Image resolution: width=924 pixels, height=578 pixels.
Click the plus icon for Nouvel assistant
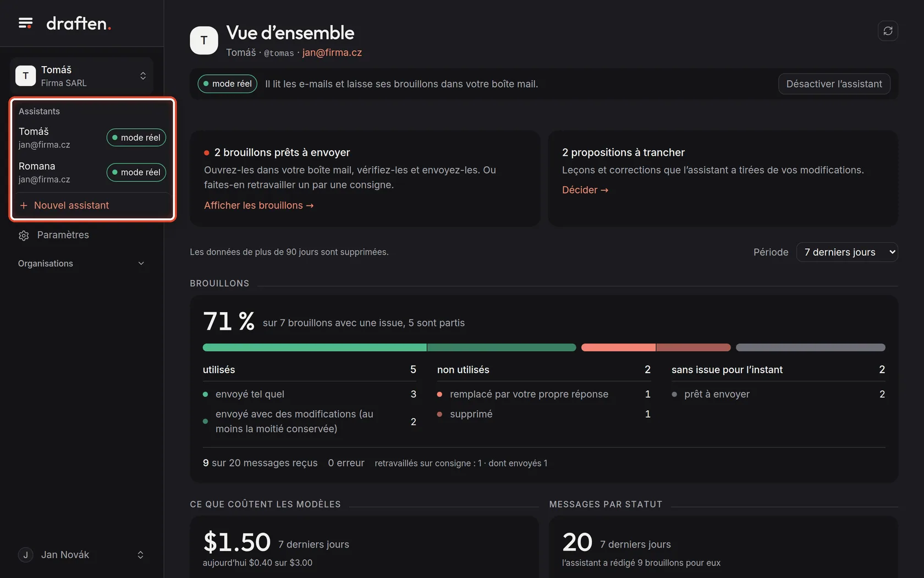[24, 205]
